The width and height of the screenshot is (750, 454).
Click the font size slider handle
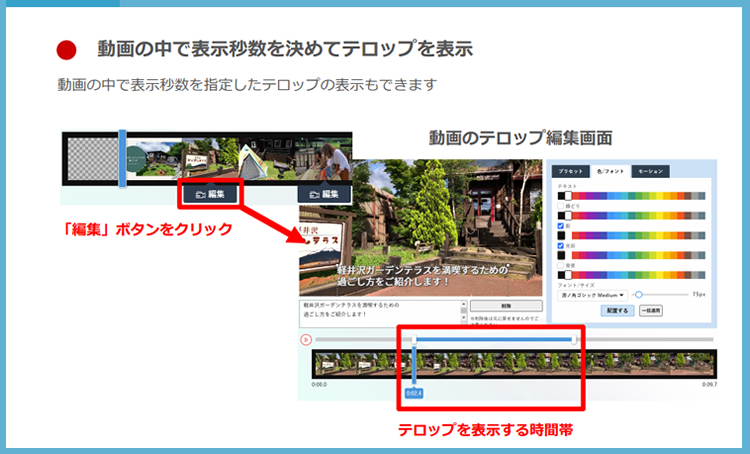[638, 295]
